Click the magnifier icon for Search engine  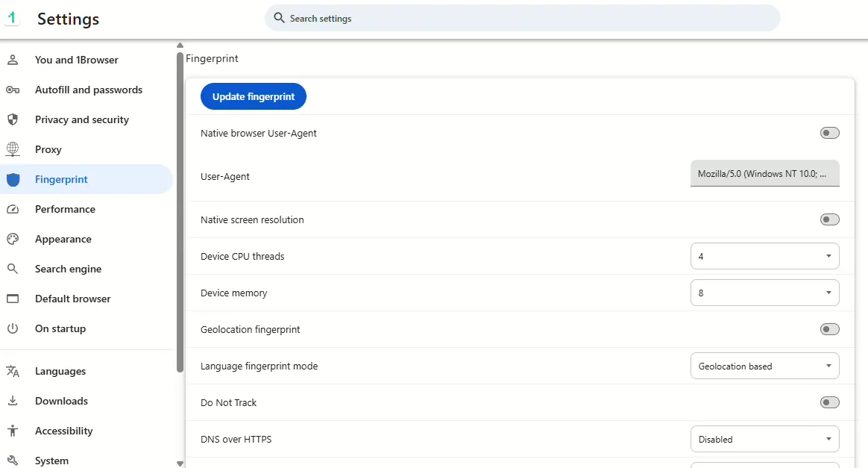click(x=13, y=269)
